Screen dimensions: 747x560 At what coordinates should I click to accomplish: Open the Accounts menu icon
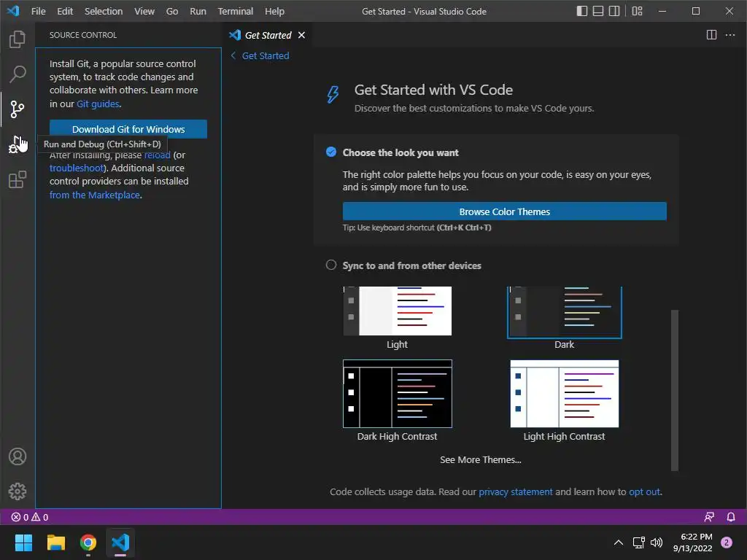(x=18, y=456)
